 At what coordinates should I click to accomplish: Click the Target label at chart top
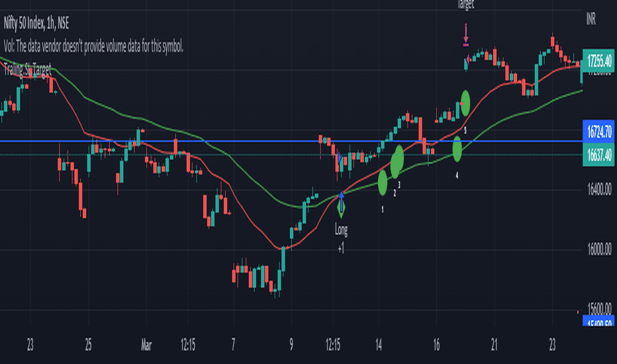point(466,5)
